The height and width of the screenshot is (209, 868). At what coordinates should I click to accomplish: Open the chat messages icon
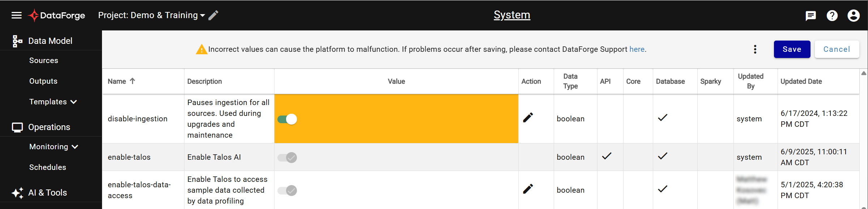click(x=811, y=16)
